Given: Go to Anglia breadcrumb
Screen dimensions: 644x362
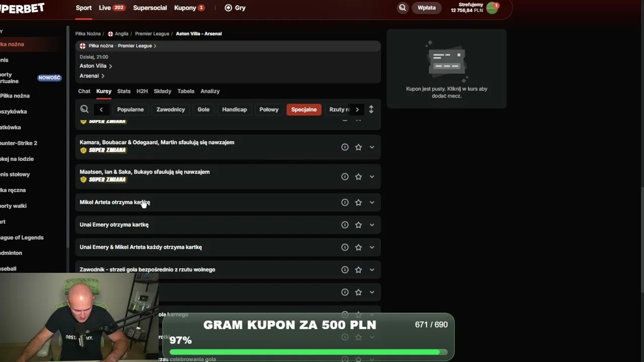Looking at the screenshot, I should pos(118,34).
